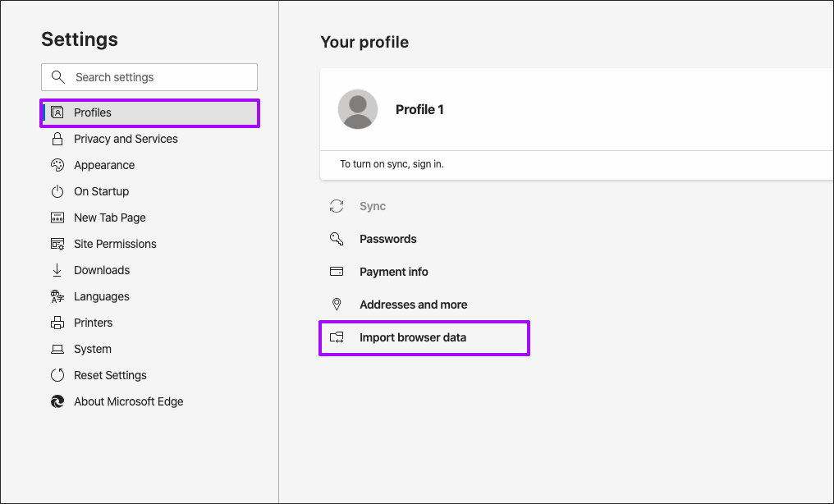The height and width of the screenshot is (504, 834).
Task: Choose Import browser data
Action: click(412, 337)
